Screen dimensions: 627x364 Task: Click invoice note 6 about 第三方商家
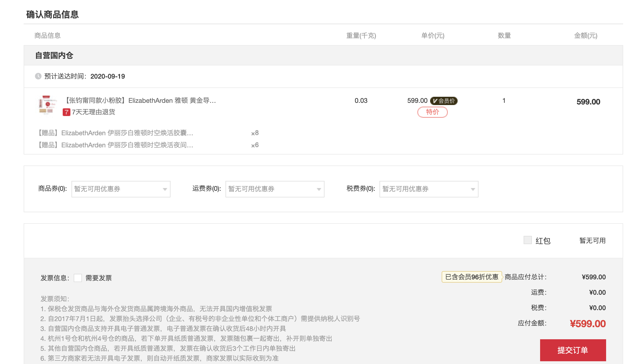[159, 358]
